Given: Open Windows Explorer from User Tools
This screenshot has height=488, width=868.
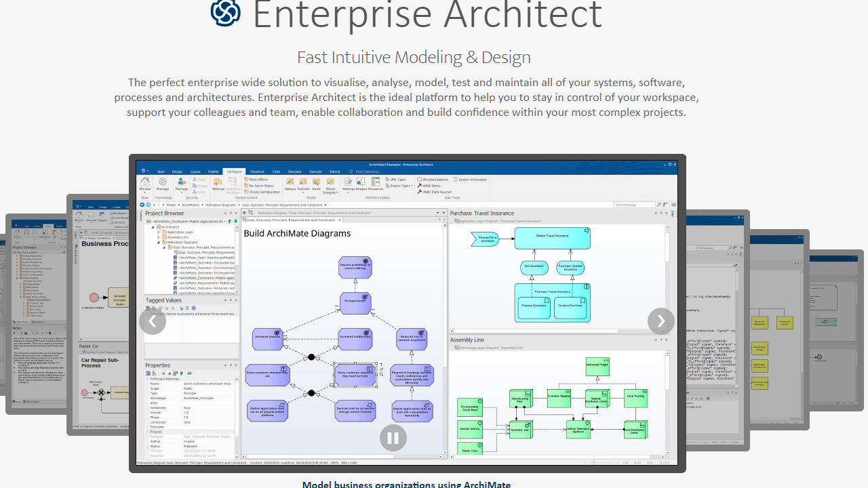Looking at the screenshot, I should click(435, 179).
